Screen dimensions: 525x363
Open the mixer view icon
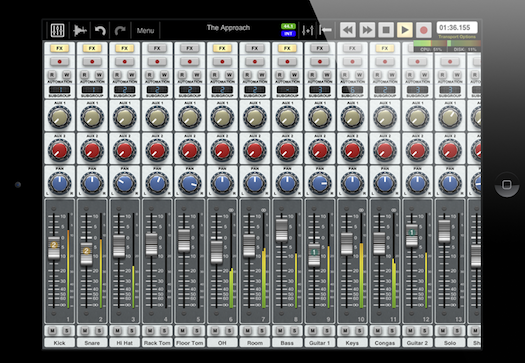(x=57, y=30)
